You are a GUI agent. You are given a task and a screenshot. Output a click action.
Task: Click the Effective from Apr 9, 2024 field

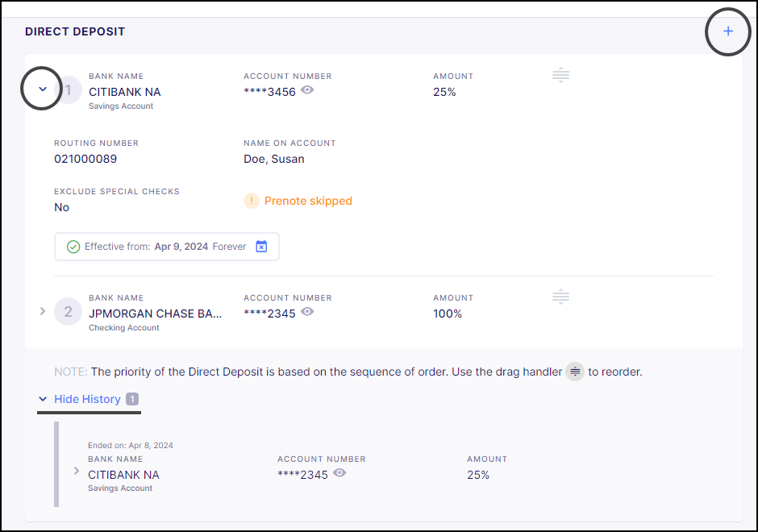(165, 247)
